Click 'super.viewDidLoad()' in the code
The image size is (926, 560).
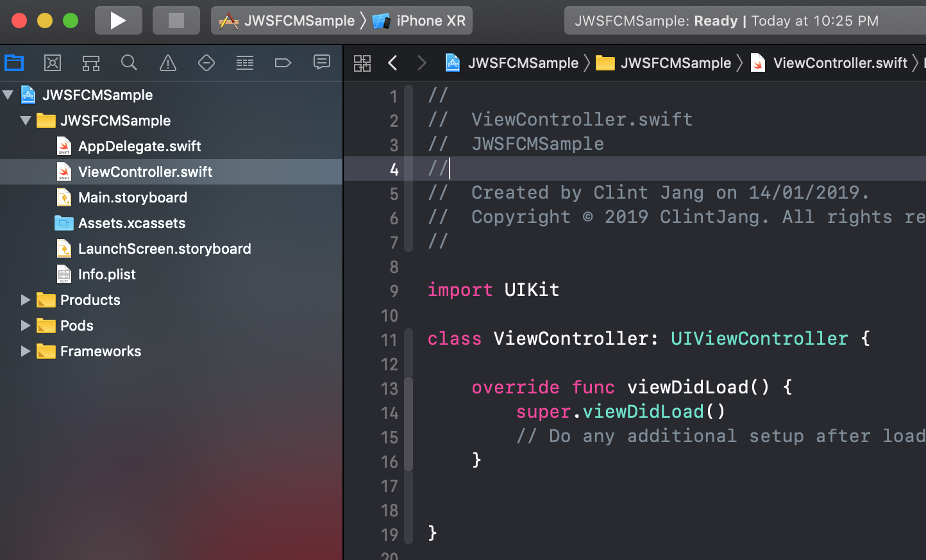621,411
